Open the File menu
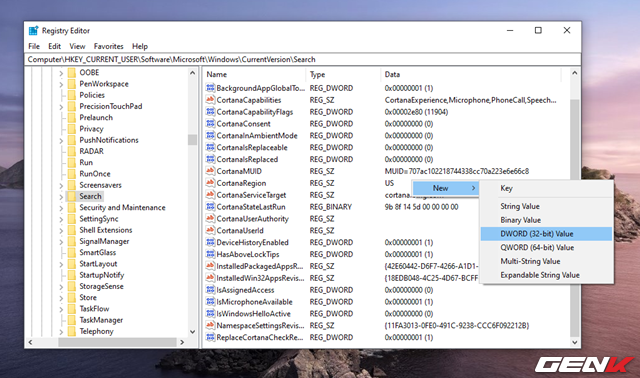Viewport: 640px width, 378px height. (x=34, y=46)
